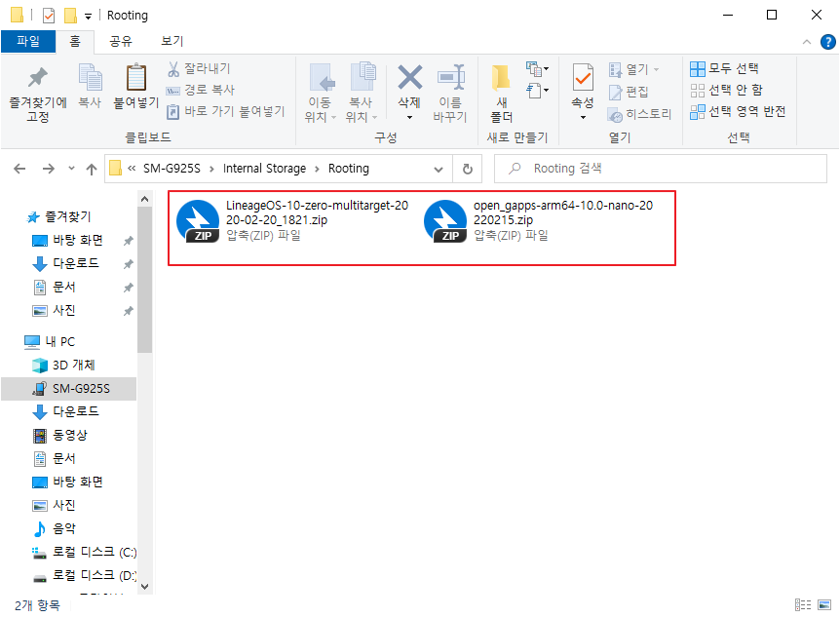The height and width of the screenshot is (618, 840).
Task: Open the Move to (이동 위치) menu
Action: click(x=321, y=93)
